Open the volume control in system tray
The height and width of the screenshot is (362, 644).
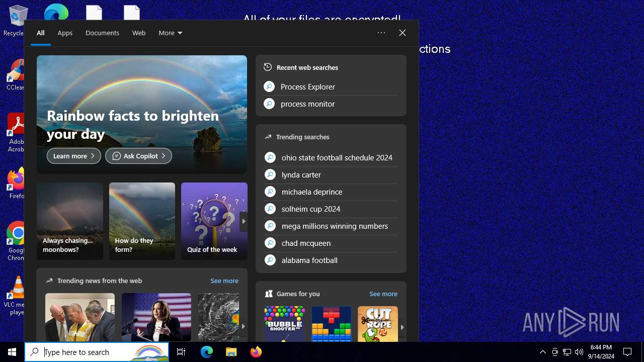point(579,352)
